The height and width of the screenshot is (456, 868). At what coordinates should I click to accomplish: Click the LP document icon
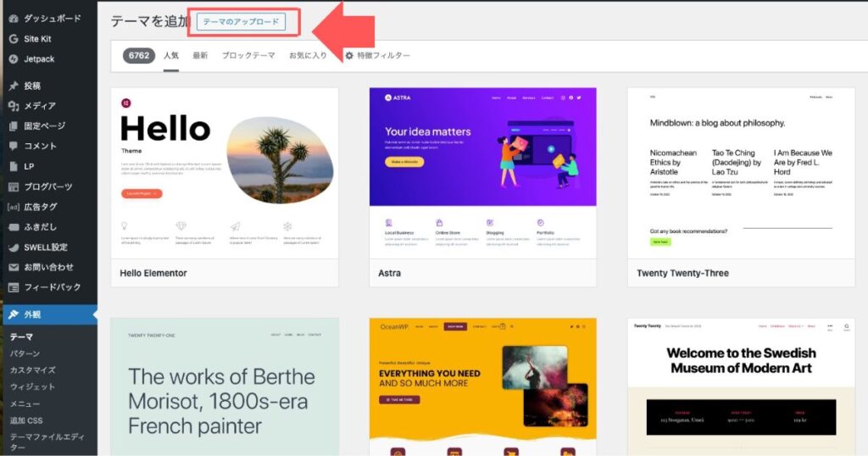[x=14, y=166]
